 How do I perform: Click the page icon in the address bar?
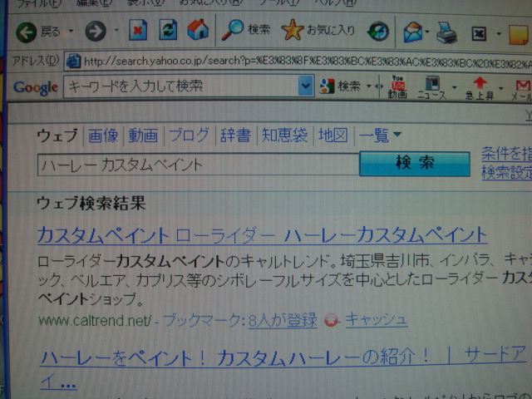[73, 62]
